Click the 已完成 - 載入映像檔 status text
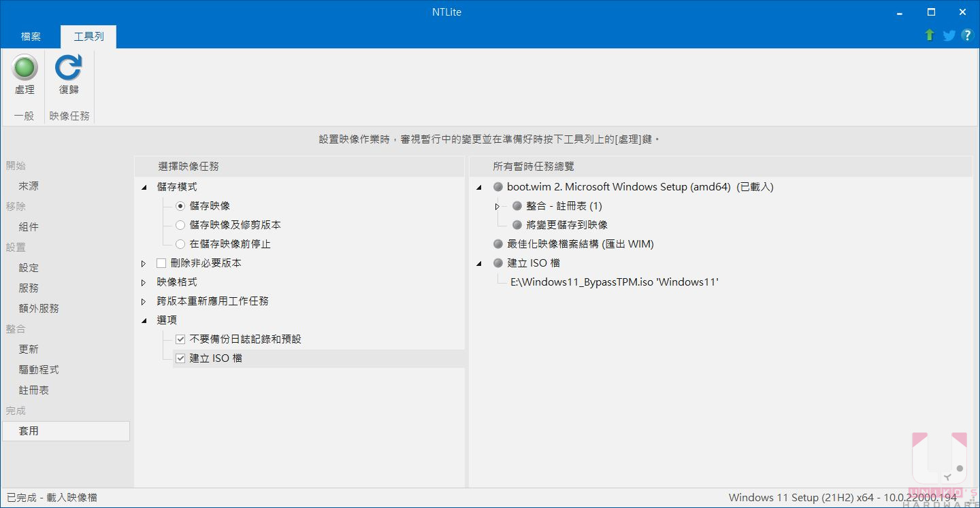The height and width of the screenshot is (508, 980). 52,498
